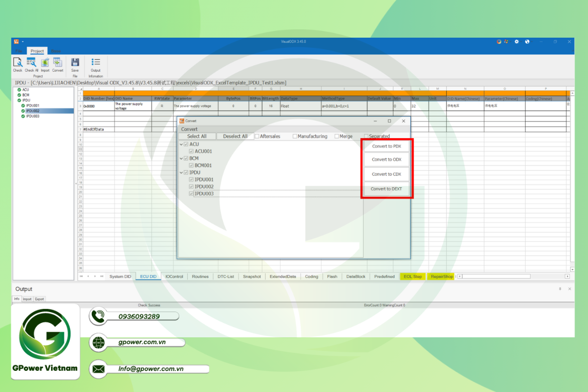
Task: Click Convert to PDX
Action: click(386, 146)
